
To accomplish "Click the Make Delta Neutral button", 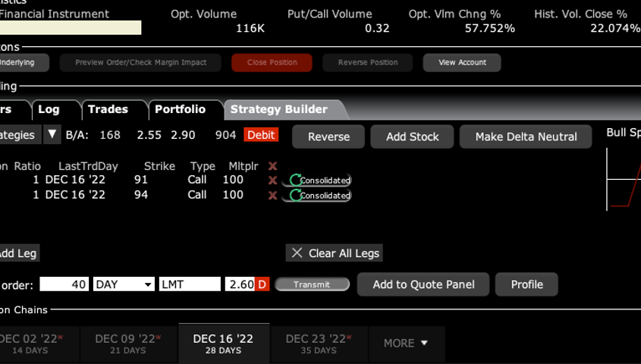I will pos(526,136).
